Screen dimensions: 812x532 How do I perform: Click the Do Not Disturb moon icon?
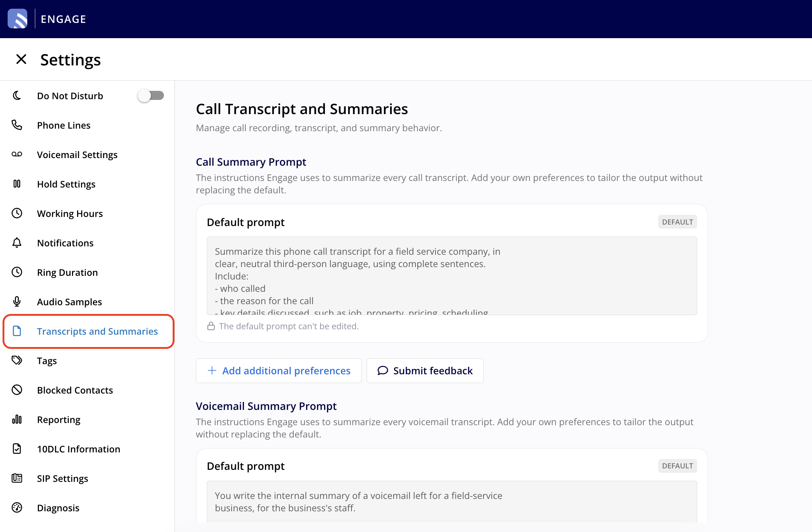[17, 96]
